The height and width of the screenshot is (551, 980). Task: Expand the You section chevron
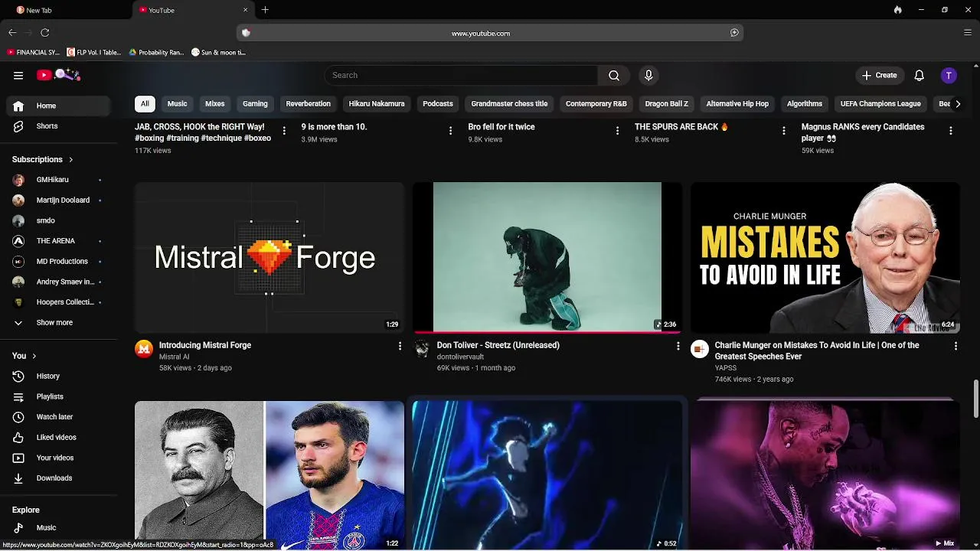34,356
